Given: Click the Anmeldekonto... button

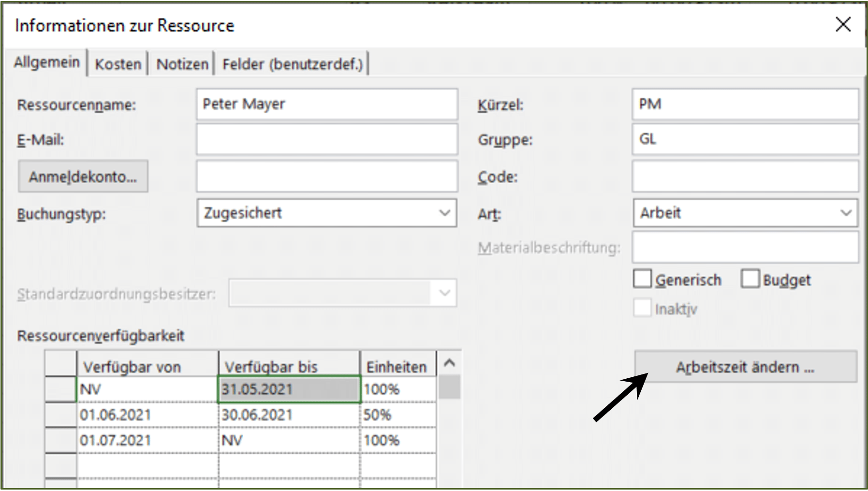Looking at the screenshot, I should click(83, 177).
